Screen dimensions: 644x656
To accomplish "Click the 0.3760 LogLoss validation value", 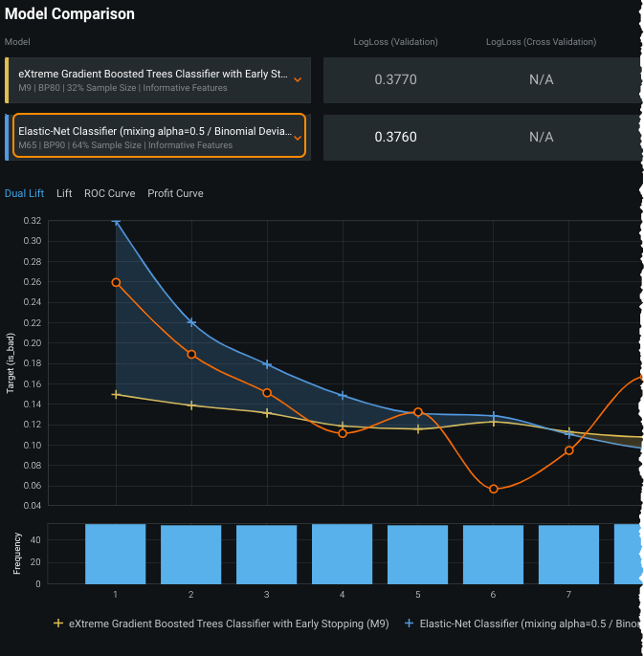I will point(395,137).
